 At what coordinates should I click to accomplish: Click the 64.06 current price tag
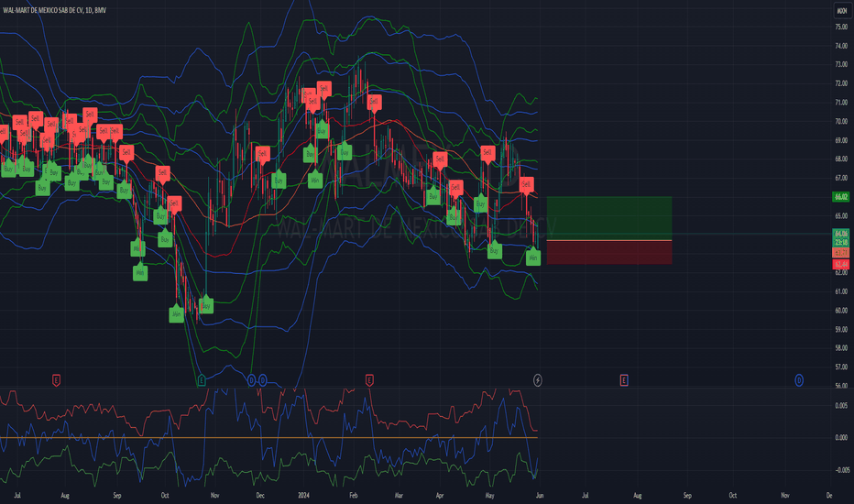[841, 234]
